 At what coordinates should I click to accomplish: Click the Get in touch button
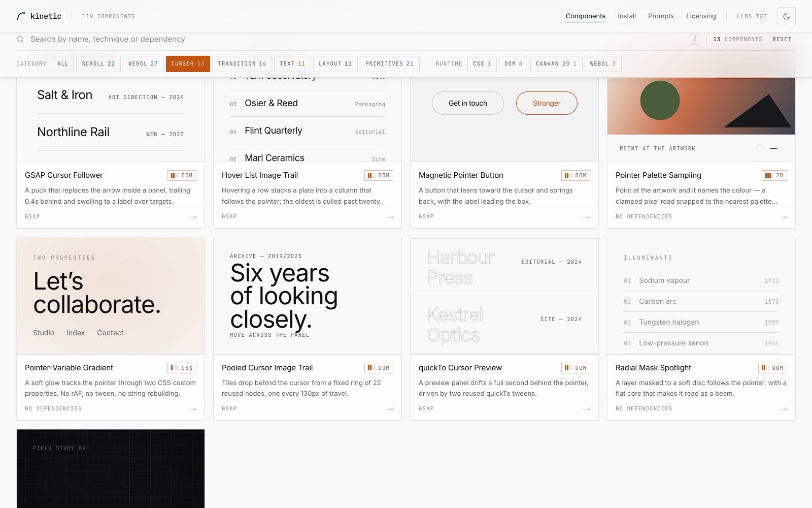(468, 103)
